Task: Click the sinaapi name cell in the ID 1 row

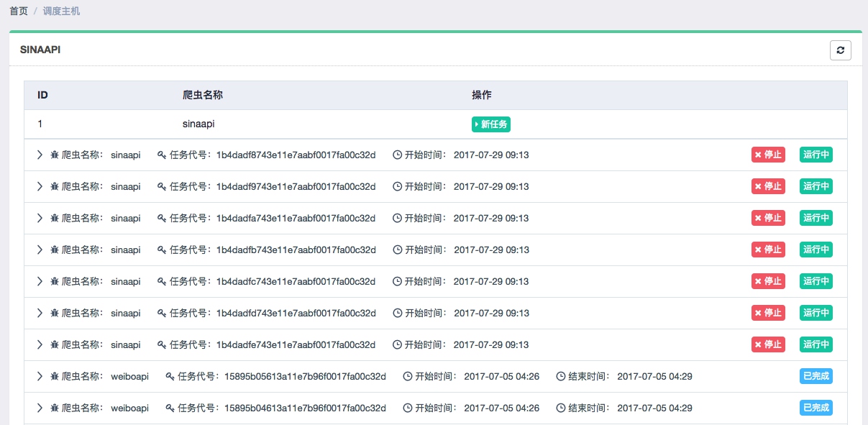Action: point(198,124)
